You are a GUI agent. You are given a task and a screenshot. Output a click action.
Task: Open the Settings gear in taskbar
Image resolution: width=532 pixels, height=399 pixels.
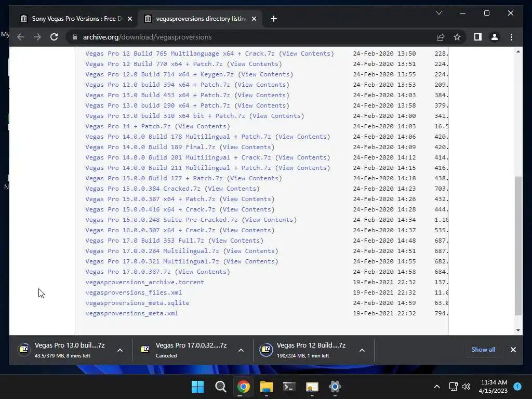point(335,387)
